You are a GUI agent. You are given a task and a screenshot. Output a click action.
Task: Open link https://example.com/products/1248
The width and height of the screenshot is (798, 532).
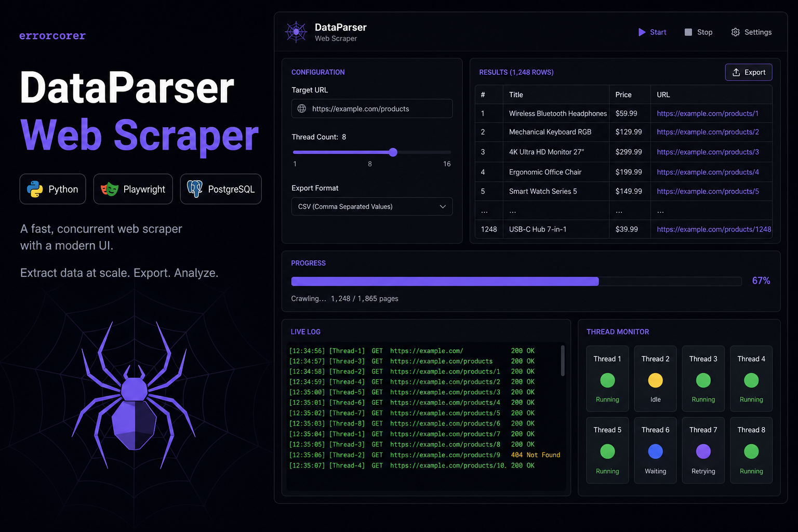[x=714, y=229]
